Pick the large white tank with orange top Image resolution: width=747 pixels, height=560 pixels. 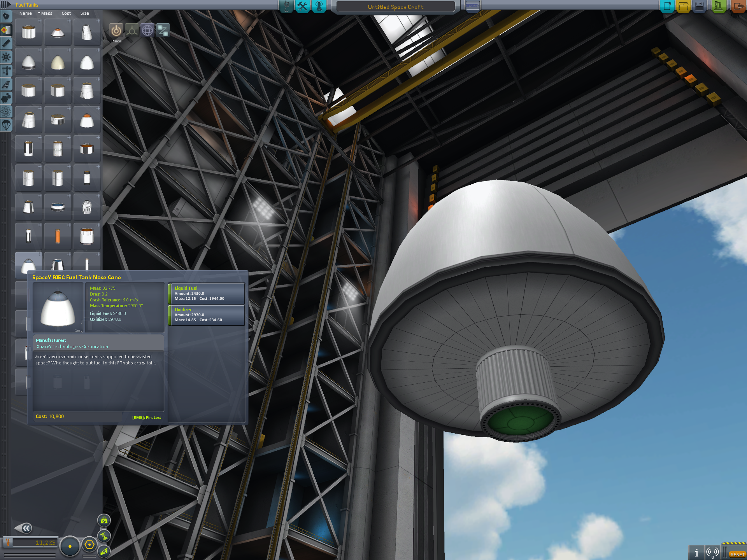point(87,236)
